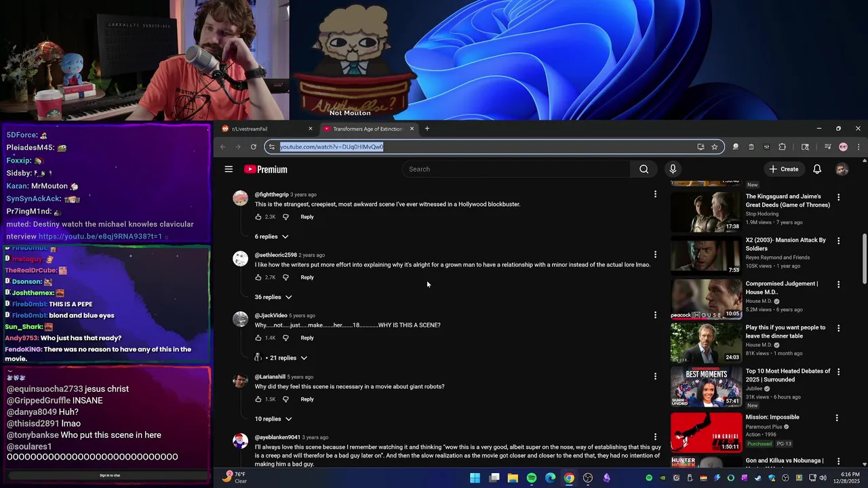Reply to @sethleoric2598 comment

tap(307, 277)
